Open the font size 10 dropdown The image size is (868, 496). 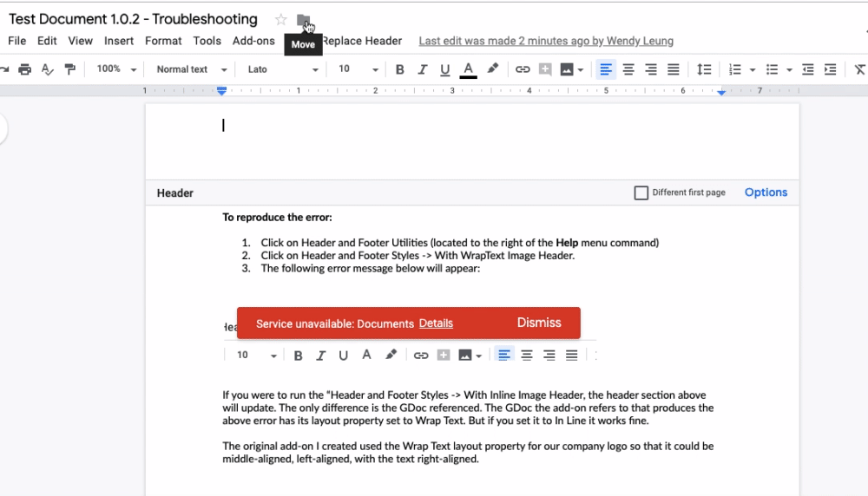[x=358, y=69]
